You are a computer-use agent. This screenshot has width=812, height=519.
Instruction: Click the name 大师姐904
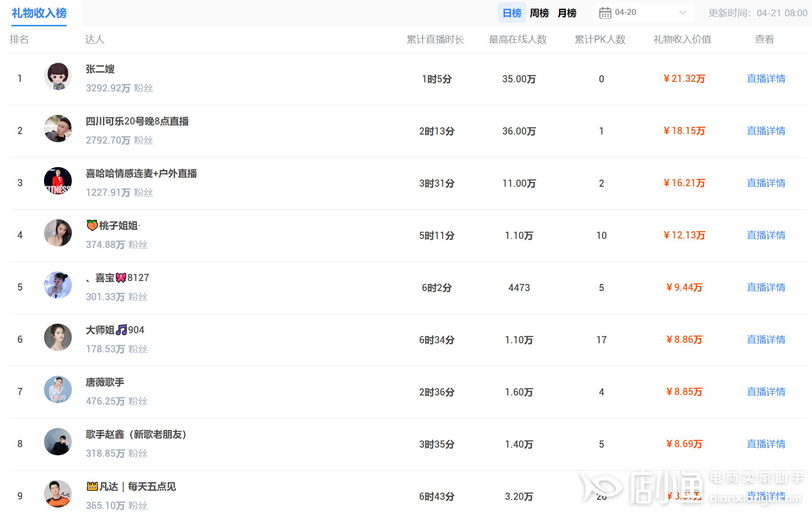point(115,330)
